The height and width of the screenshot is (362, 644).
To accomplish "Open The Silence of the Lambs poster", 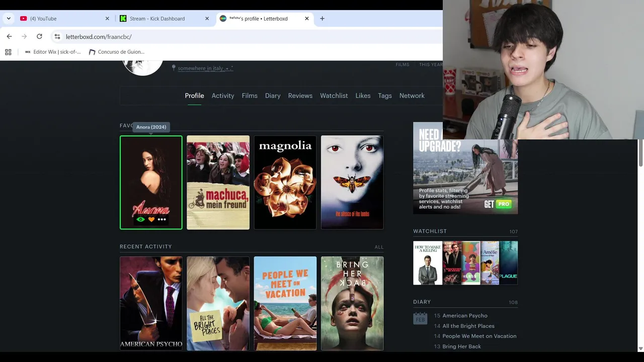I will click(x=352, y=183).
